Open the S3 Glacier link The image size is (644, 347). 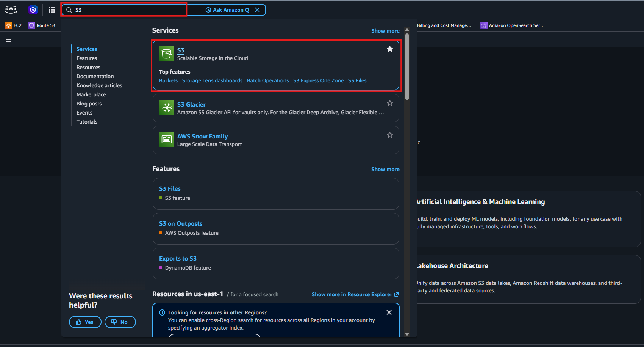pyautogui.click(x=191, y=104)
